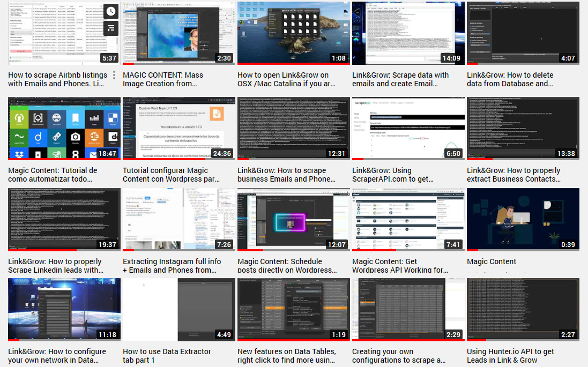Open three-dot menu beside Airbnb listings video

(114, 76)
